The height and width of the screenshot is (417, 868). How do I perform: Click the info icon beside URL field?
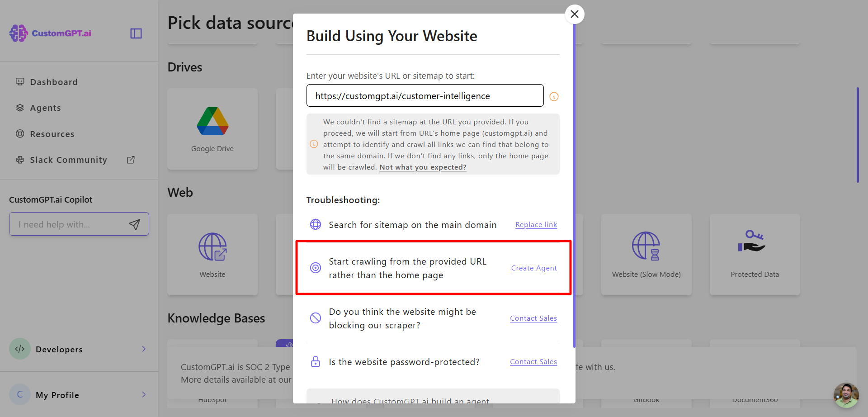(x=554, y=96)
